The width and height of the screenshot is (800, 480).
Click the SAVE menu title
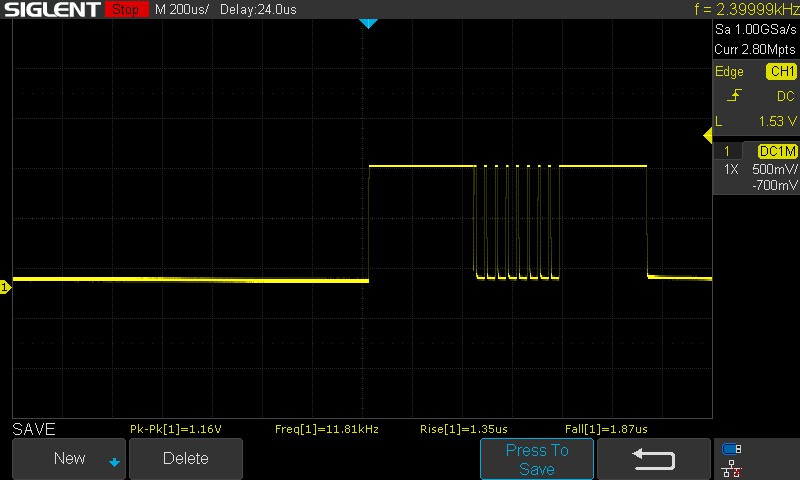(x=34, y=429)
